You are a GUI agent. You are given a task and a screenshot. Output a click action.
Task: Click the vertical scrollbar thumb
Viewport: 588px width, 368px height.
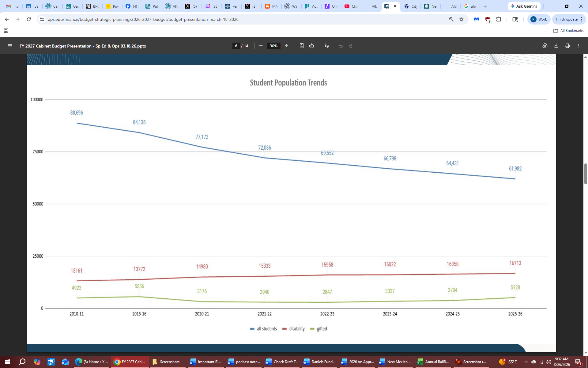coord(586,174)
